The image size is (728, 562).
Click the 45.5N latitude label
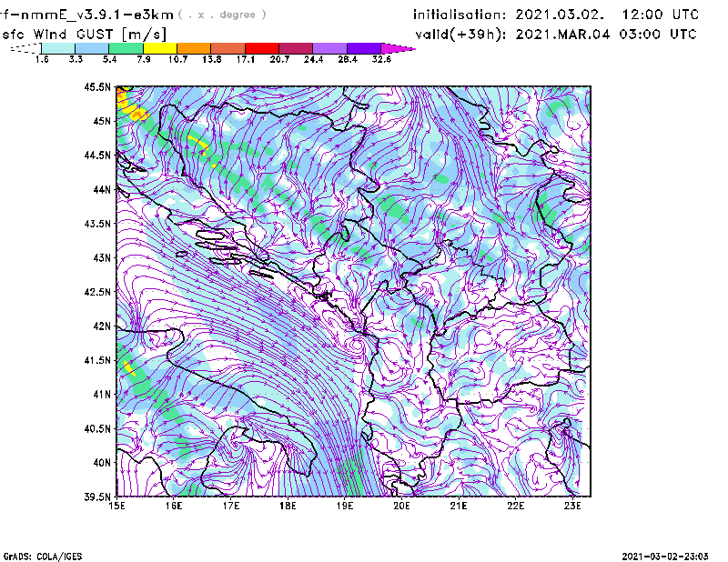click(x=97, y=86)
